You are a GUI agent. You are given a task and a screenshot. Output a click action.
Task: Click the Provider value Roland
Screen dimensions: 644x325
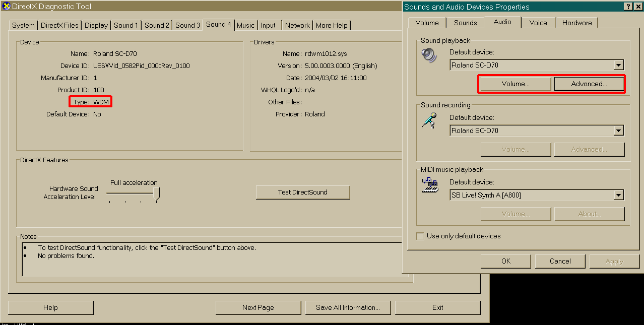click(315, 114)
